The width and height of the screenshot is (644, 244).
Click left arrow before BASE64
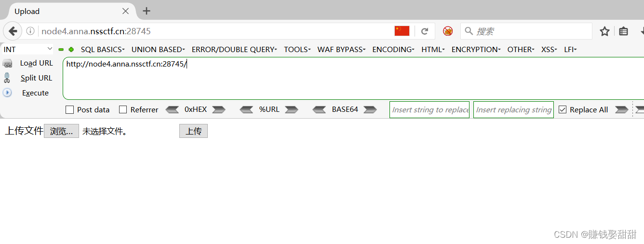pyautogui.click(x=319, y=109)
